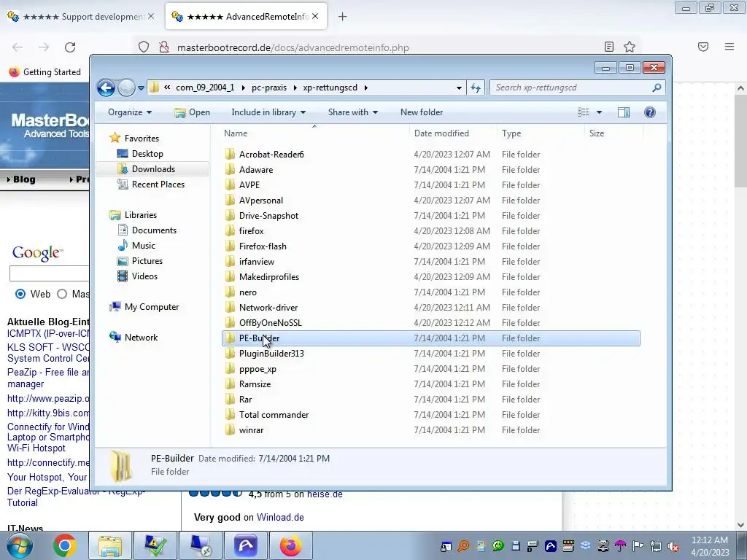Open the heise.de rating link
747x560 pixels.
click(x=325, y=494)
